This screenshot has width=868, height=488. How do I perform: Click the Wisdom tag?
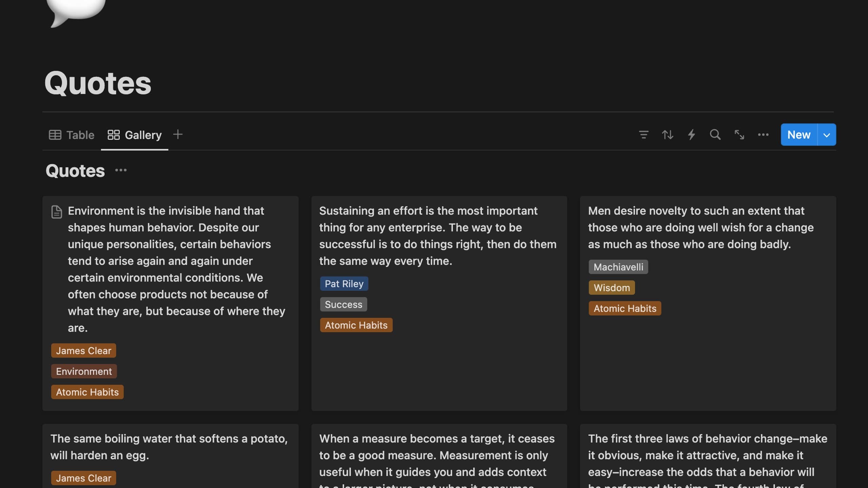tap(612, 288)
